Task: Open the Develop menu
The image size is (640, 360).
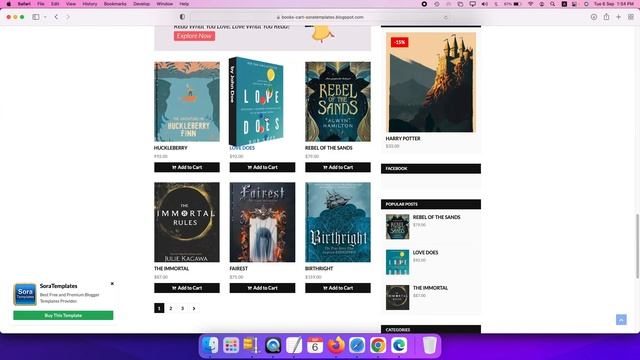Action: 141,4
